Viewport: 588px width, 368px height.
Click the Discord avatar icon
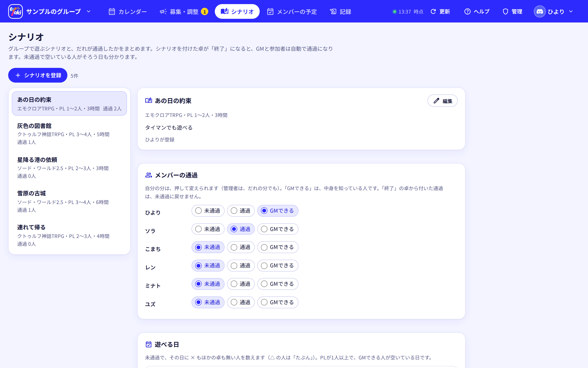[x=539, y=11]
